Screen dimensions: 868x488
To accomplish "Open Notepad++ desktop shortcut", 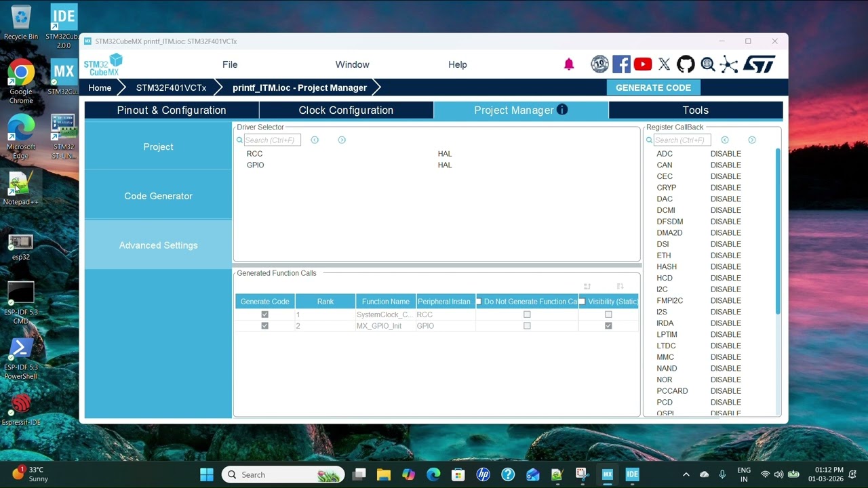I will (x=21, y=188).
